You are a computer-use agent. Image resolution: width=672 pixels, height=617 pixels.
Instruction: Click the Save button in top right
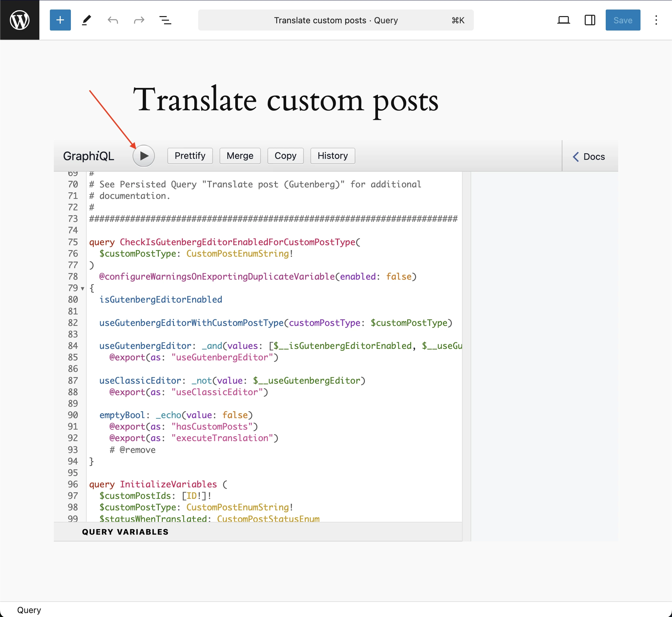coord(622,20)
